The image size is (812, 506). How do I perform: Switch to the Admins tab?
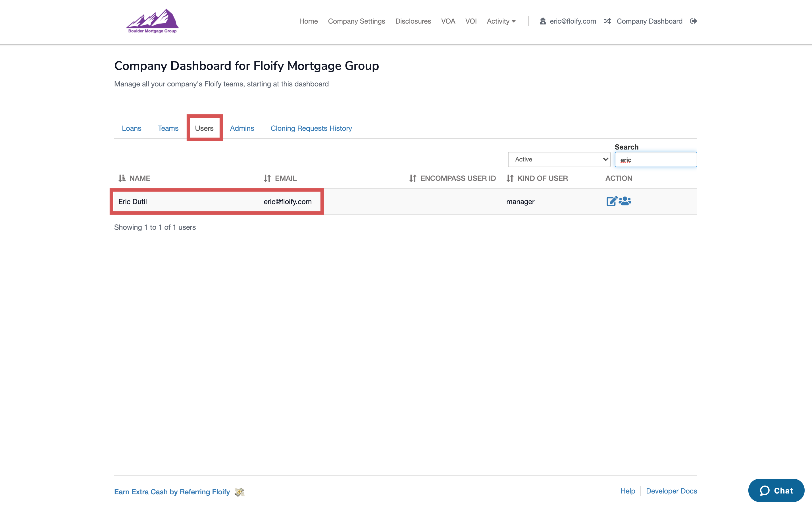coord(242,128)
